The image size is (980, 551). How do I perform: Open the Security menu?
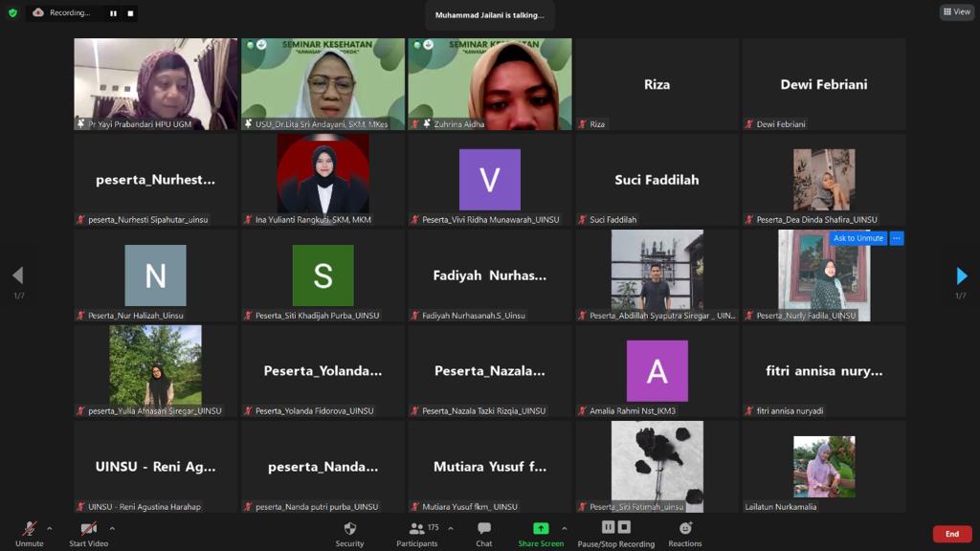point(349,534)
